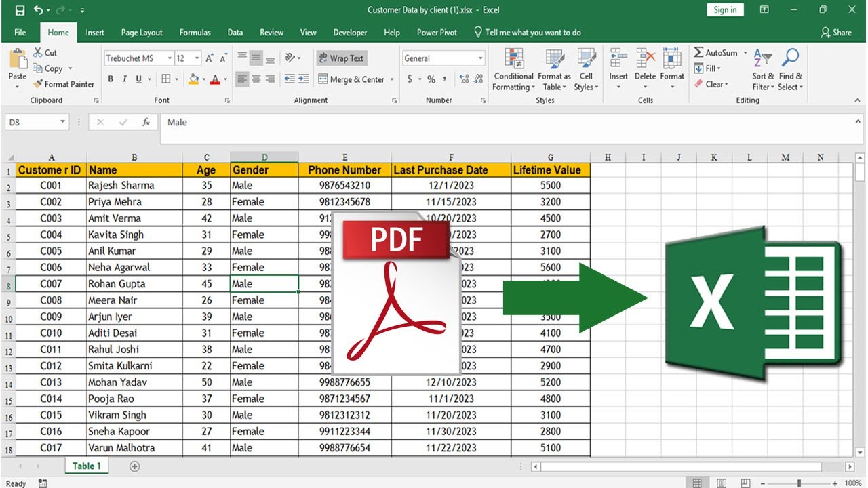The image size is (868, 488).
Task: Click the Insert Function fx icon
Action: pos(146,122)
